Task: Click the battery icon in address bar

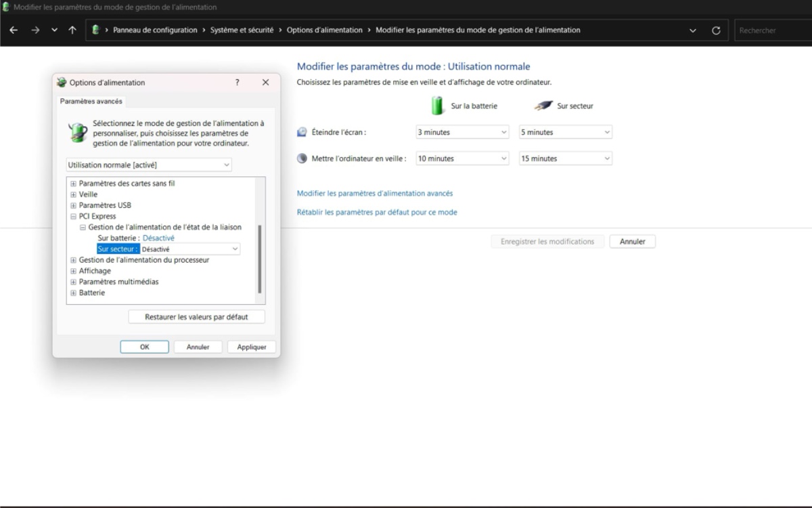Action: (96, 30)
